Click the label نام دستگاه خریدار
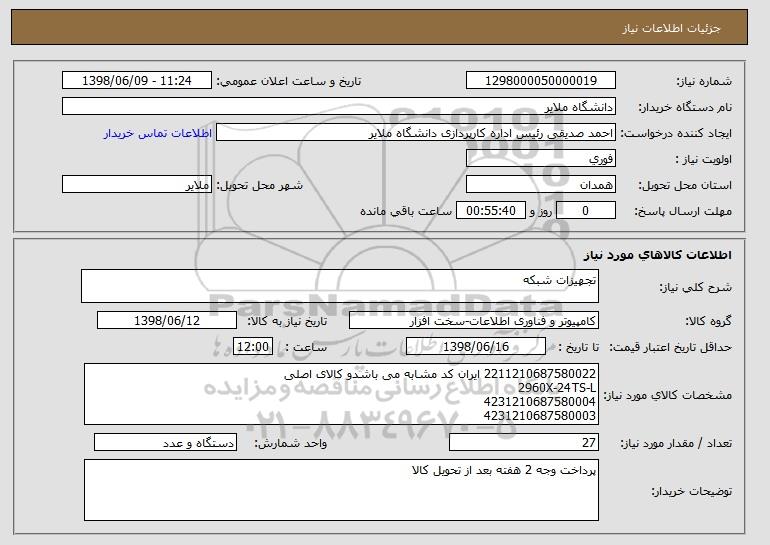Image resolution: width=770 pixels, height=545 pixels. [685, 107]
